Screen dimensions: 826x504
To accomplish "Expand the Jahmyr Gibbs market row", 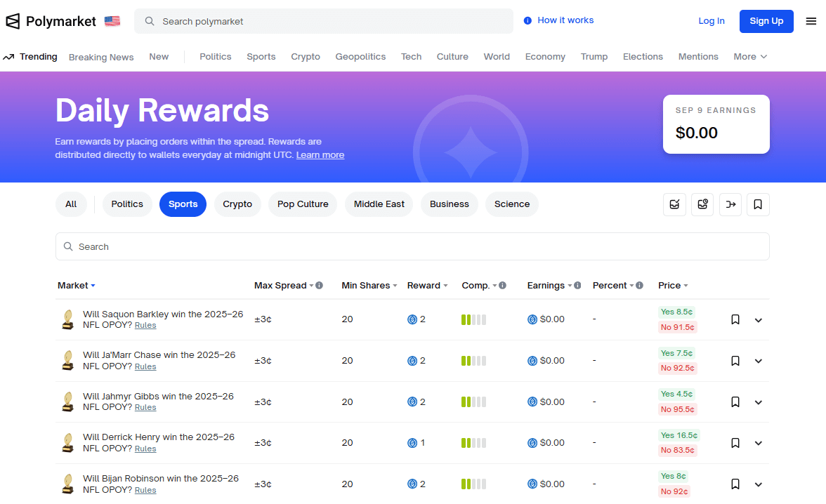I will point(759,402).
